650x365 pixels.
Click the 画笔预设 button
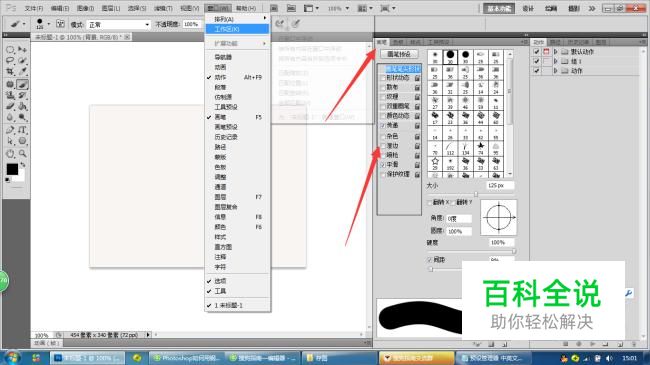399,54
